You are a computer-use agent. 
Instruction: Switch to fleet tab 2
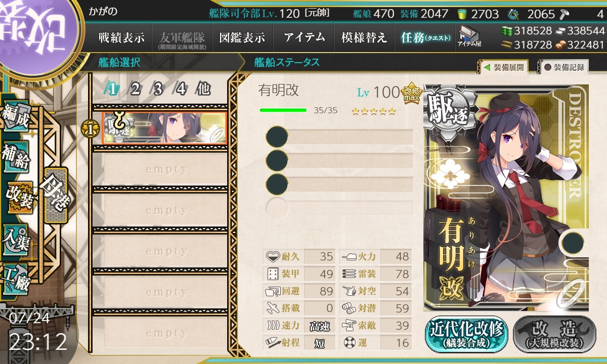pyautogui.click(x=135, y=89)
